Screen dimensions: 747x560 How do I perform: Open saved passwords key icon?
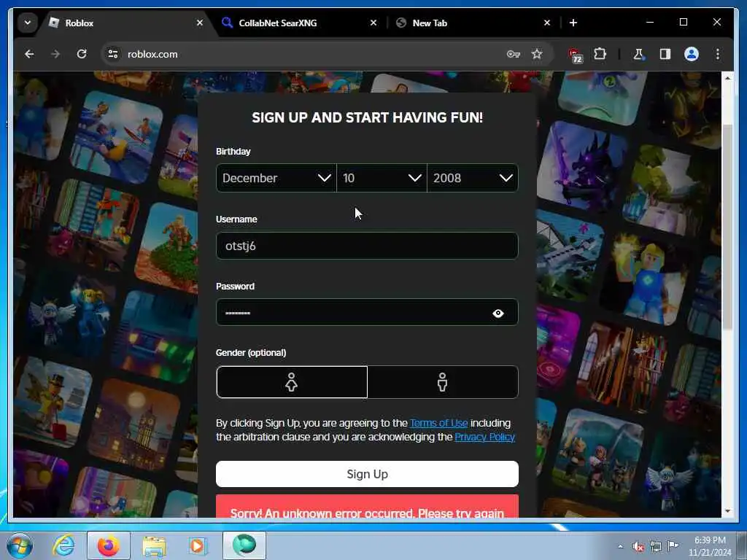click(513, 54)
